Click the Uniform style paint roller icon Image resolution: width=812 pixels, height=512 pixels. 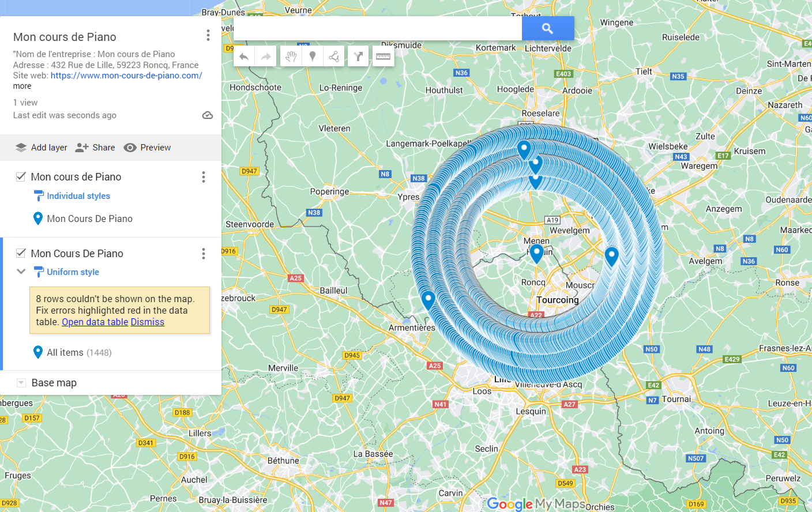pyautogui.click(x=39, y=272)
